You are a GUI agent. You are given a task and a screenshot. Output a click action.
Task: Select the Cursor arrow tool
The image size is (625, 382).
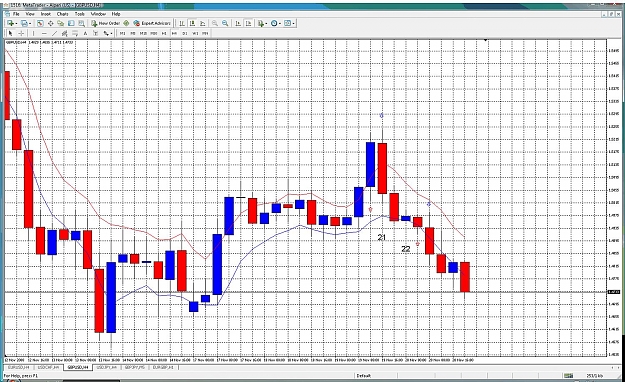11,33
